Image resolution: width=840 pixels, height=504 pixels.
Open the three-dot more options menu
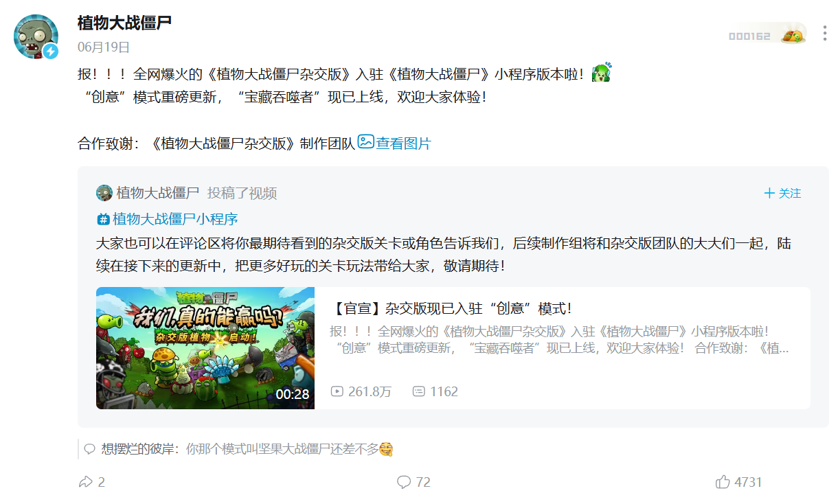[x=824, y=33]
